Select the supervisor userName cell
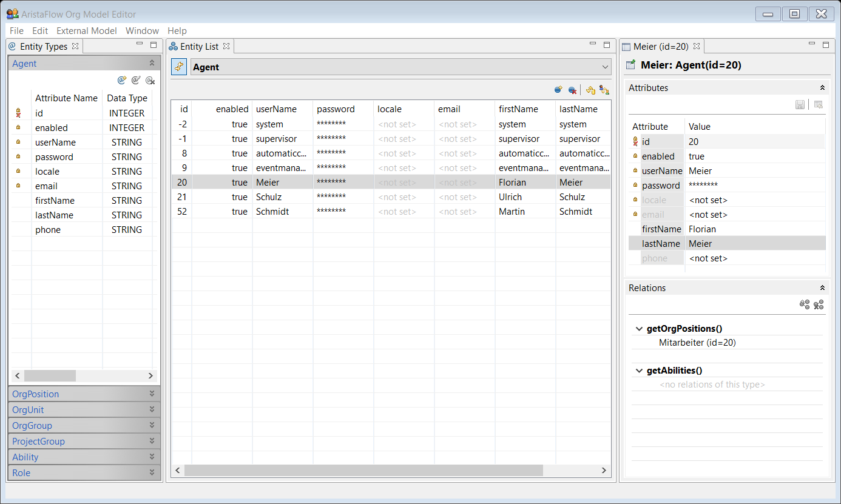Image resolution: width=841 pixels, height=504 pixels. point(283,139)
